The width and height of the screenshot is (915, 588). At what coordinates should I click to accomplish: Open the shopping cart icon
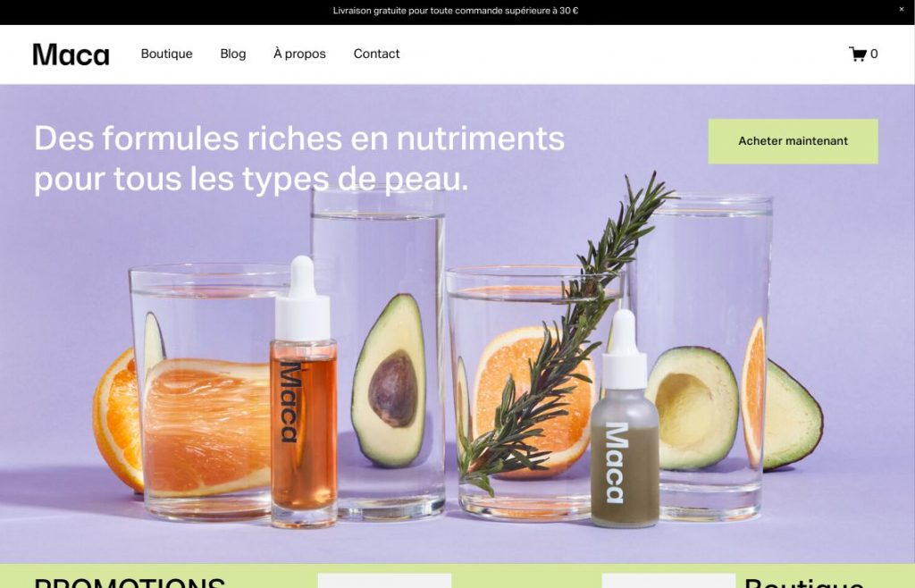(857, 54)
